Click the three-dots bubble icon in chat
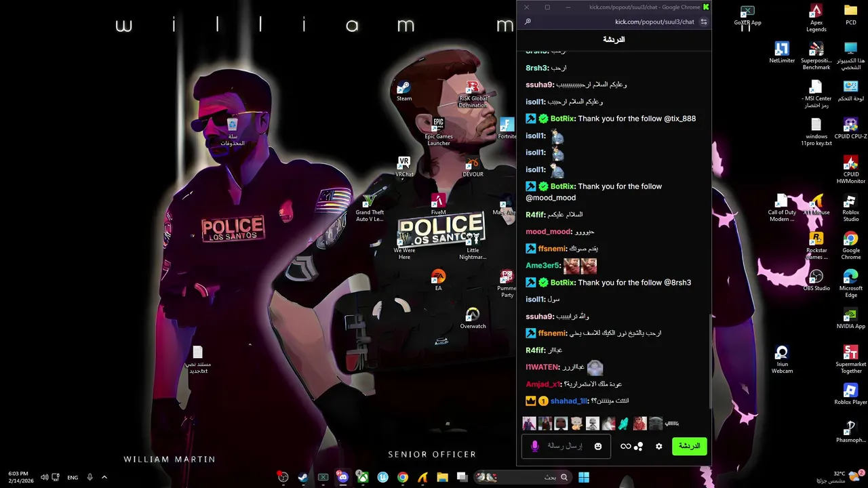The height and width of the screenshot is (488, 868). [638, 446]
